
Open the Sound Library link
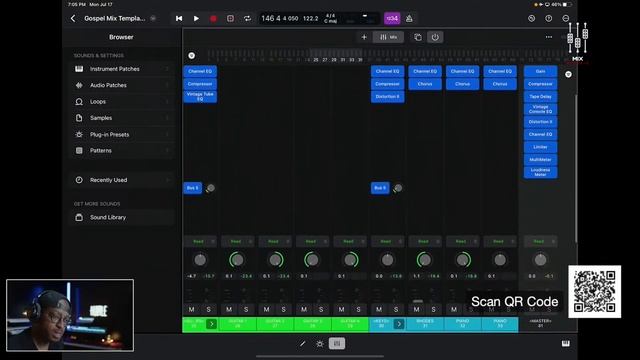pyautogui.click(x=122, y=218)
